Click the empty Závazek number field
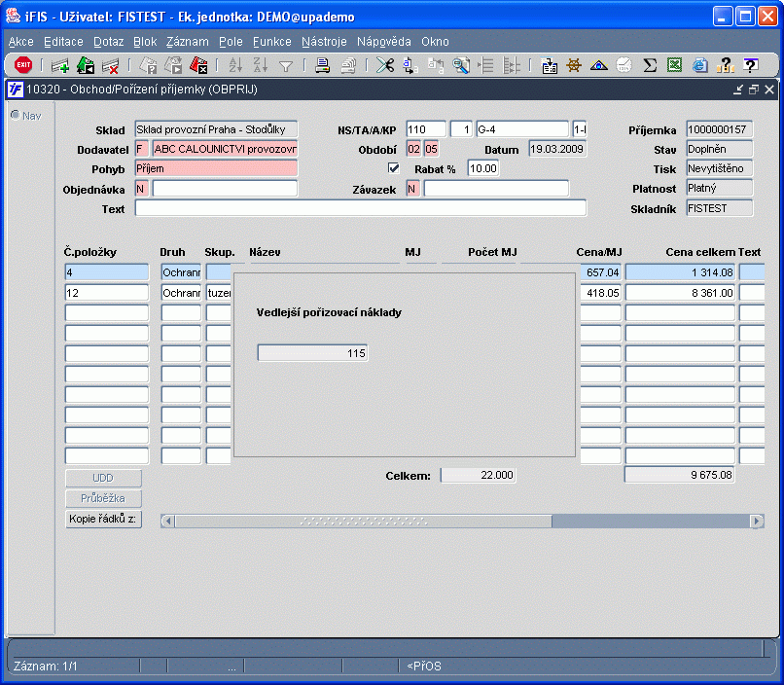The height and width of the screenshot is (685, 784). [496, 189]
